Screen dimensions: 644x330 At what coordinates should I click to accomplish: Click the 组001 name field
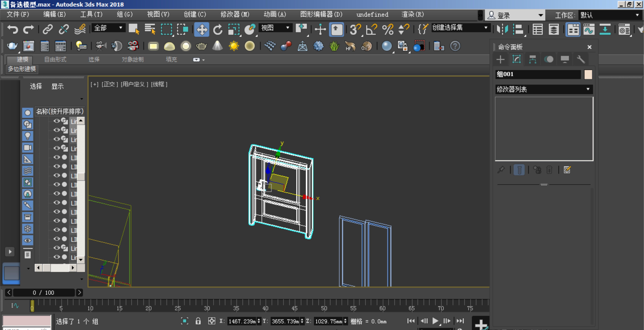[538, 74]
